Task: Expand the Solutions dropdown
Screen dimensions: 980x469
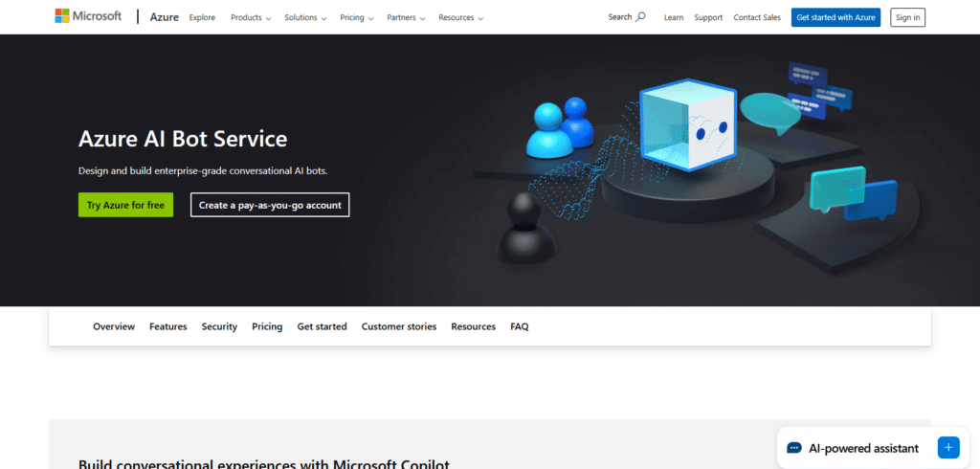Action: pyautogui.click(x=305, y=17)
